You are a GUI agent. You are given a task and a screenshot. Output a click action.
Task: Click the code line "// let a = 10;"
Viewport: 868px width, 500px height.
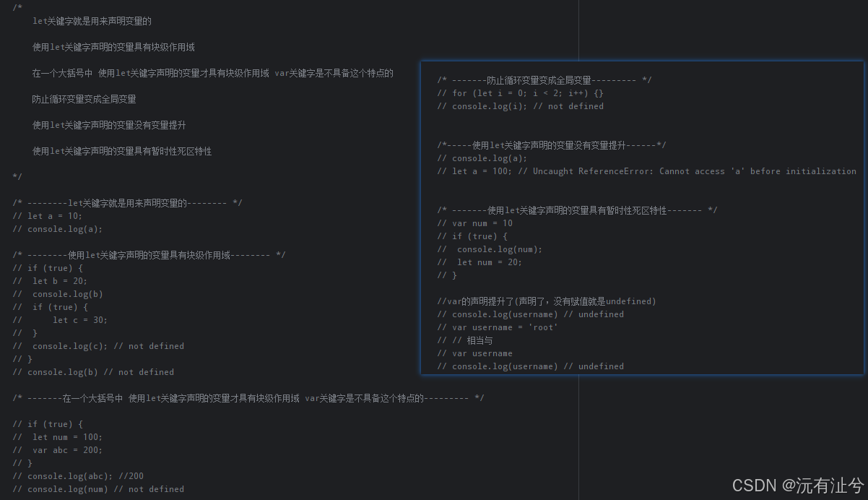point(48,216)
